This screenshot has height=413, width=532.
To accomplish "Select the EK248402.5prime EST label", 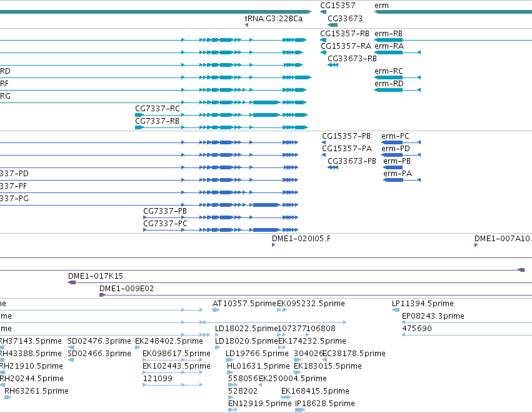I will pyautogui.click(x=169, y=341).
